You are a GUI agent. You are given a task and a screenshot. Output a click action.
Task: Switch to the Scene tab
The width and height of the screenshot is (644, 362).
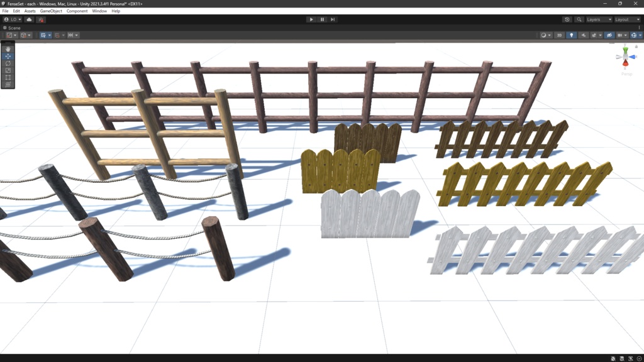click(x=12, y=28)
